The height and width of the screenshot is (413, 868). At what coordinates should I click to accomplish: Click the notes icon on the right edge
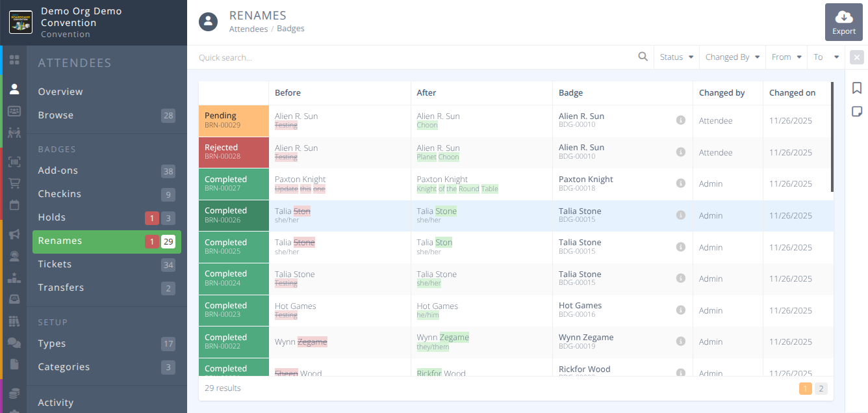point(857,111)
